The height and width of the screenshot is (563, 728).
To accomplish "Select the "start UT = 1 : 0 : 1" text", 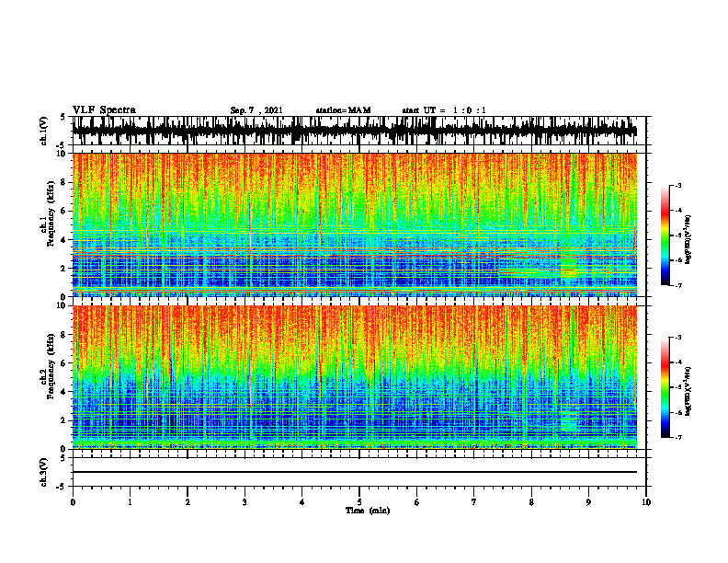I will (444, 110).
